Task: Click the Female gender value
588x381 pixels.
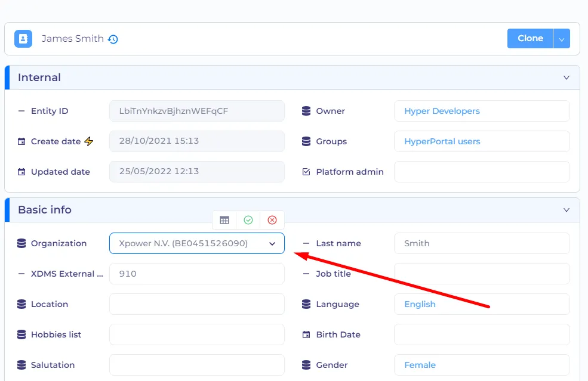Action: point(420,365)
